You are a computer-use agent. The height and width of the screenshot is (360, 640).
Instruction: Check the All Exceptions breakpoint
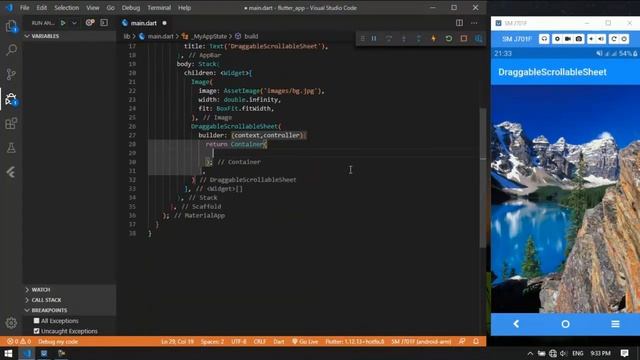pyautogui.click(x=36, y=321)
